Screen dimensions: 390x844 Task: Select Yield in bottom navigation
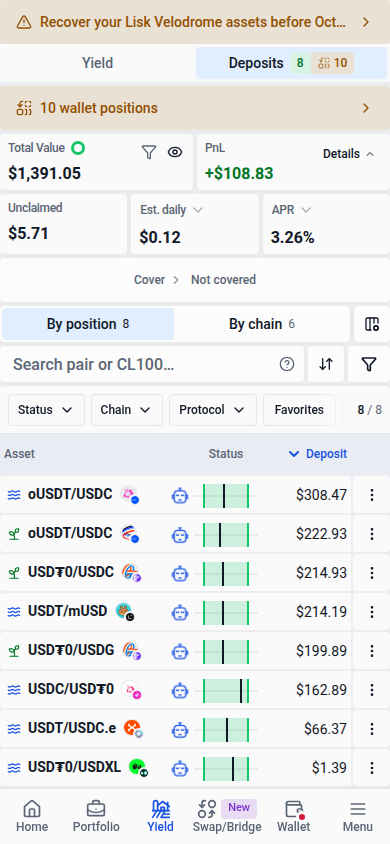pos(160,816)
